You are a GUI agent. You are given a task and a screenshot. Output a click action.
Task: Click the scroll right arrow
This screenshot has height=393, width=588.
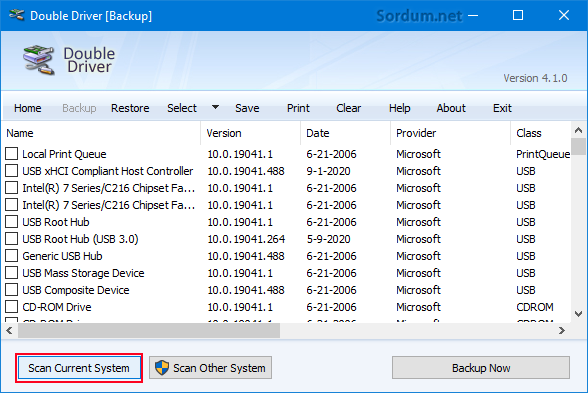[561, 330]
